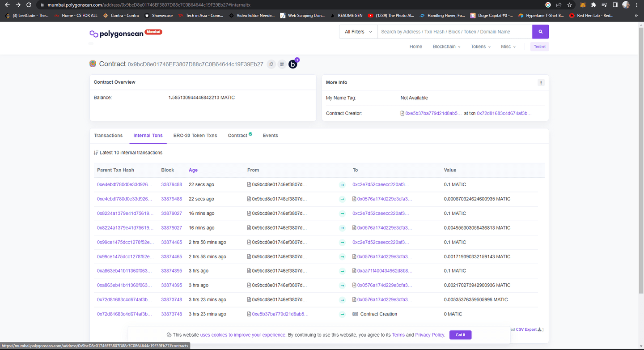Share this page icon in address bar
The width and height of the screenshot is (644, 350).
(559, 5)
